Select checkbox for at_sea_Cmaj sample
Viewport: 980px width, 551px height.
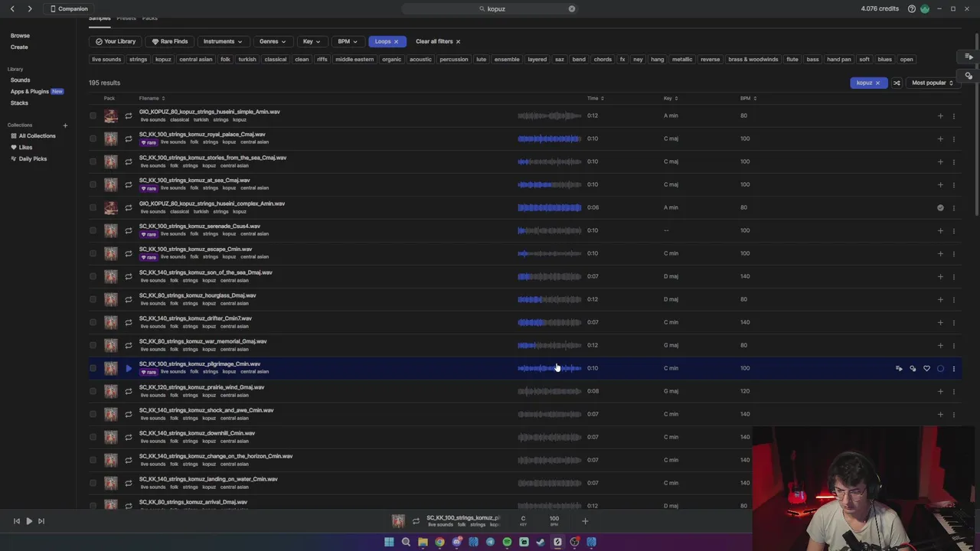pyautogui.click(x=93, y=184)
